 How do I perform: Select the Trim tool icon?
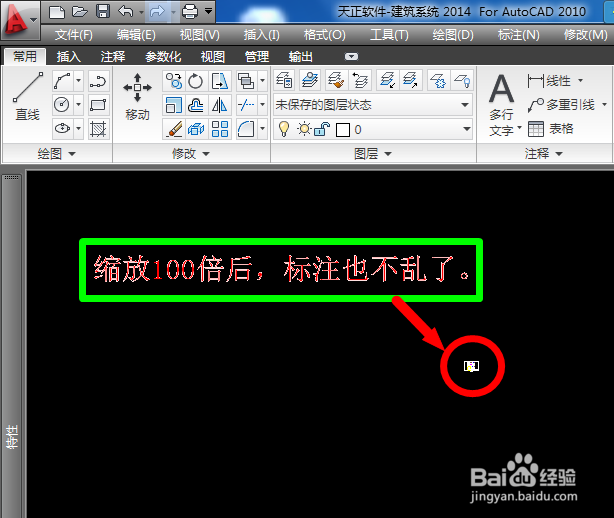pyautogui.click(x=246, y=105)
